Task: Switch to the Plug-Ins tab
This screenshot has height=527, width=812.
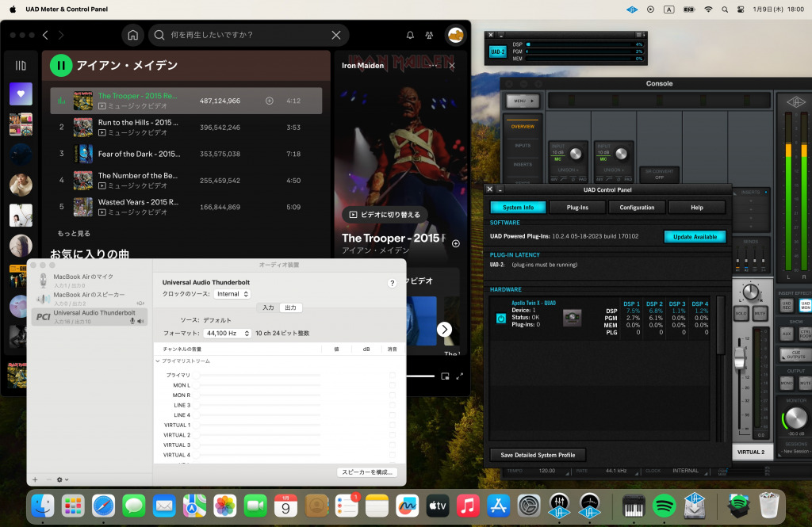Action: (577, 208)
